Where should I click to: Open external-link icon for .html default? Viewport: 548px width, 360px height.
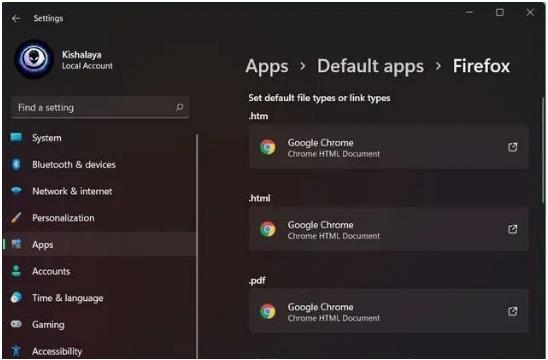(512, 229)
